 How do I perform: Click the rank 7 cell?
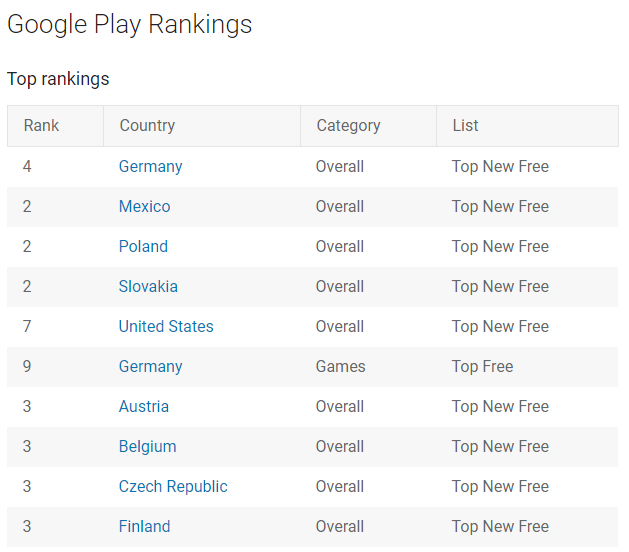[x=27, y=326]
